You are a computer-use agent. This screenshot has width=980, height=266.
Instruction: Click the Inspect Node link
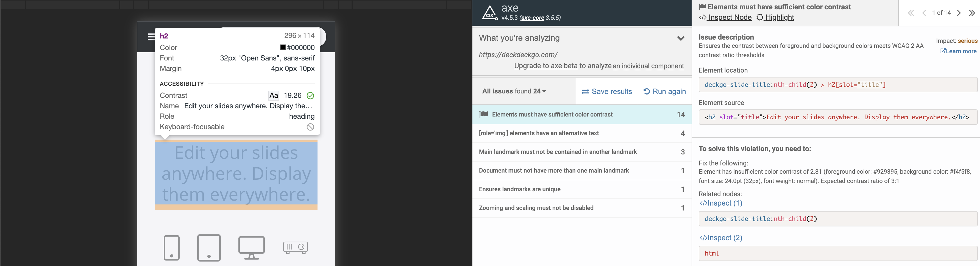click(x=725, y=18)
